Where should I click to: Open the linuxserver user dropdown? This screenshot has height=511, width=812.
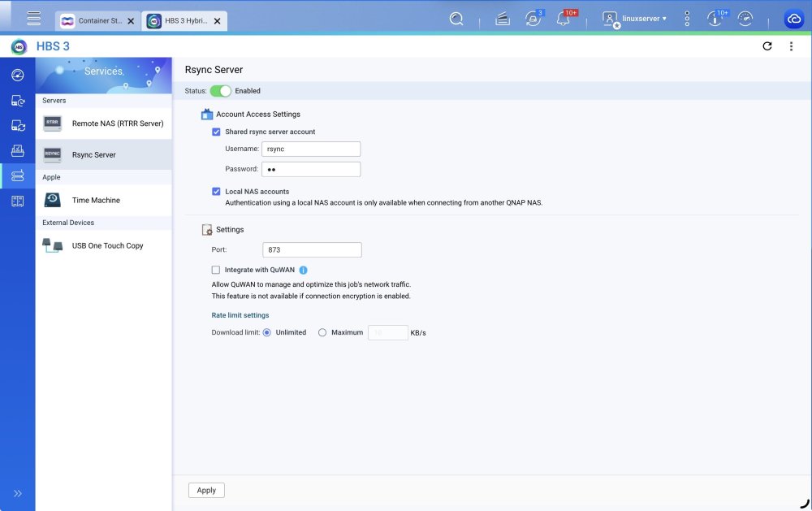click(x=644, y=19)
